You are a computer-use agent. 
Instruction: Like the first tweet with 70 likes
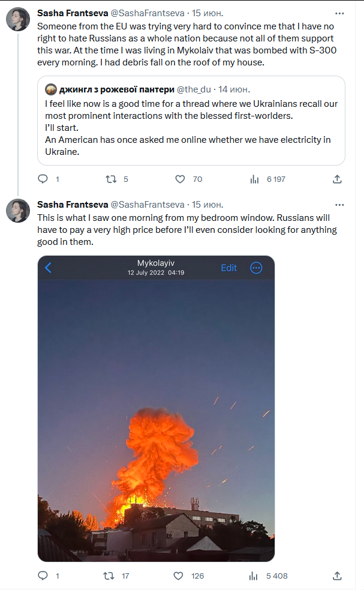point(180,179)
